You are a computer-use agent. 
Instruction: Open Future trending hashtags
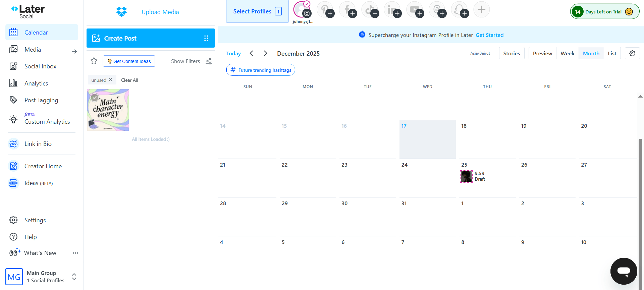point(261,70)
